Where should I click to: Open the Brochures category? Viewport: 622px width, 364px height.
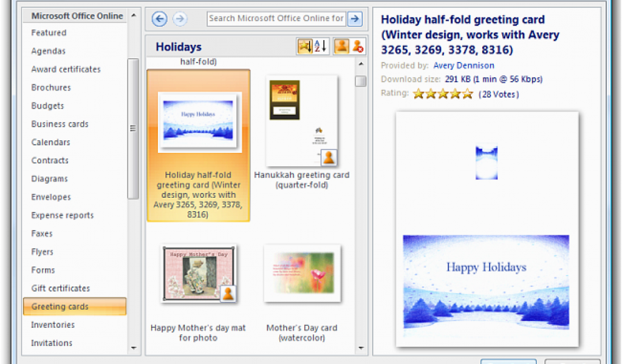51,87
